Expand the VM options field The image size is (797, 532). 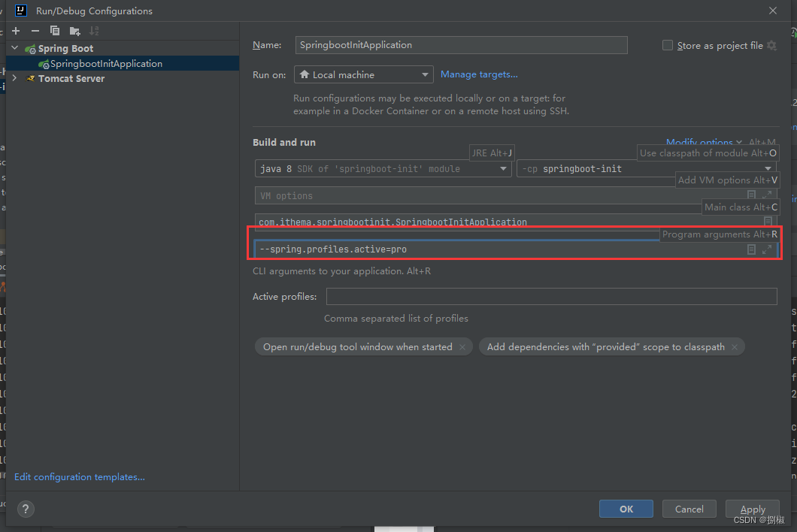[766, 195]
